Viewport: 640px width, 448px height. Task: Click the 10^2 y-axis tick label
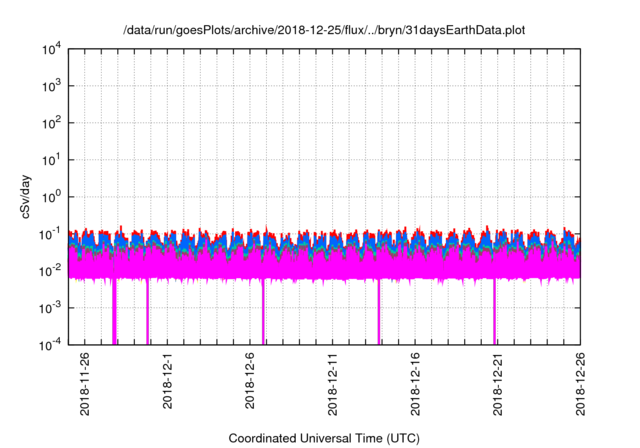click(x=52, y=123)
